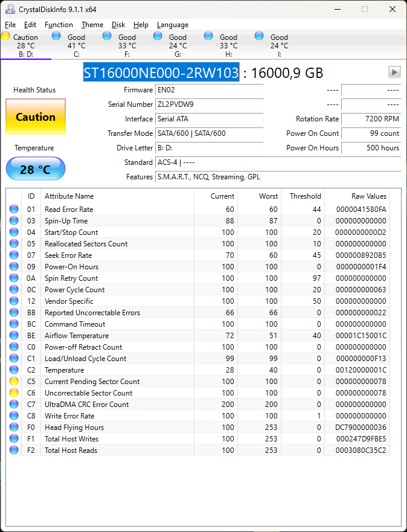Click the status icon for Temperature attribute C2
Image resolution: width=407 pixels, height=532 pixels.
click(x=14, y=370)
